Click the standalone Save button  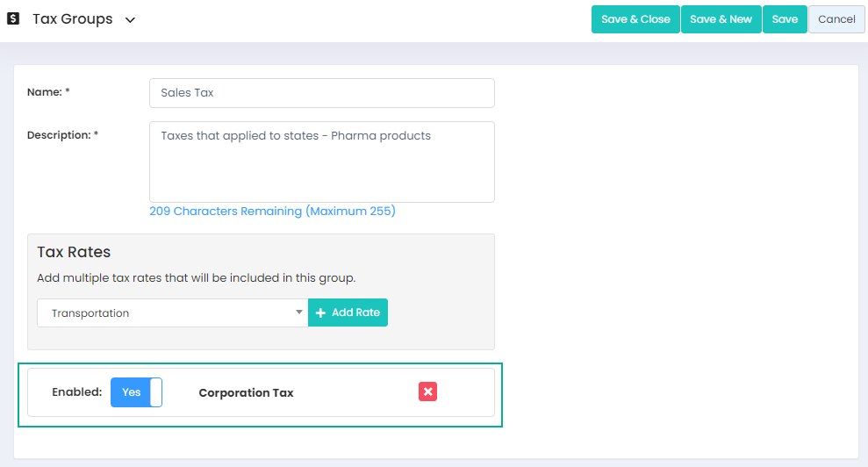click(785, 19)
